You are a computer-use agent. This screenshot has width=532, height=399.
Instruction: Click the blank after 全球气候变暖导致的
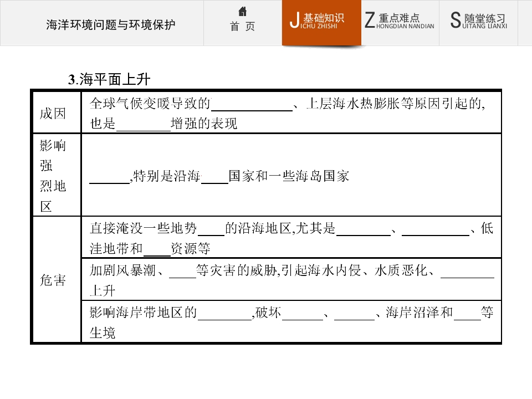point(252,105)
